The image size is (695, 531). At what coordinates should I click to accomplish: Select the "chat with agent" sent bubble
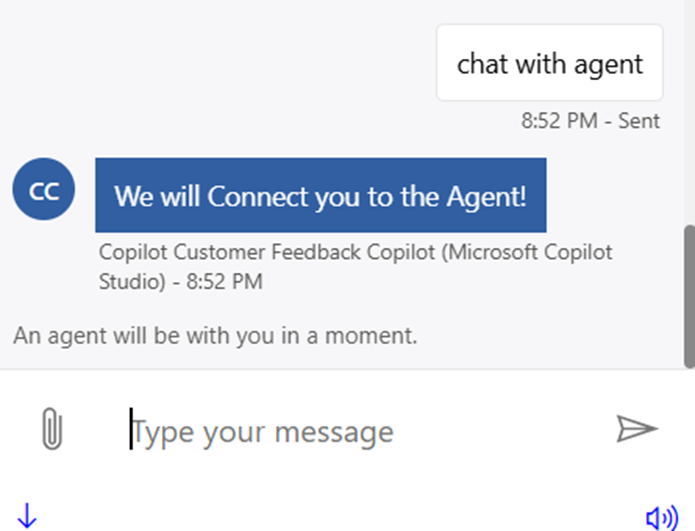coord(549,64)
